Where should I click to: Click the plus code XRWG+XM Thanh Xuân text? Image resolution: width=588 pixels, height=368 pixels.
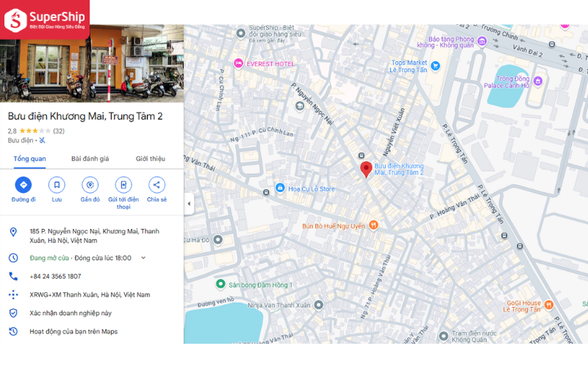pyautogui.click(x=90, y=295)
